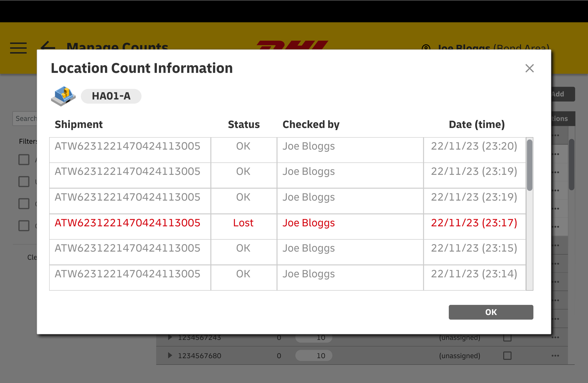Viewport: 588px width, 383px height.
Task: Click the Add button
Action: (563, 94)
